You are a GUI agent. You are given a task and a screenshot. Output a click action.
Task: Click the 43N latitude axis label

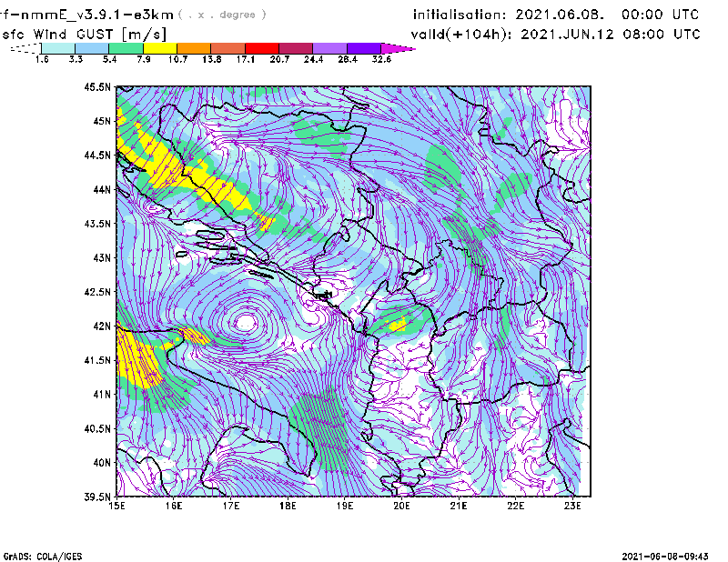(102, 257)
